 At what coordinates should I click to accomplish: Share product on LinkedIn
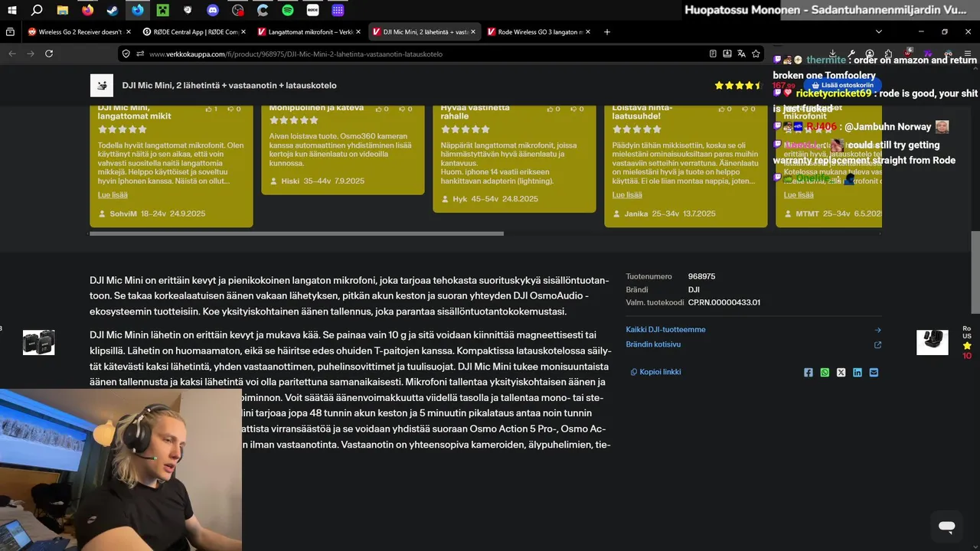(x=857, y=373)
